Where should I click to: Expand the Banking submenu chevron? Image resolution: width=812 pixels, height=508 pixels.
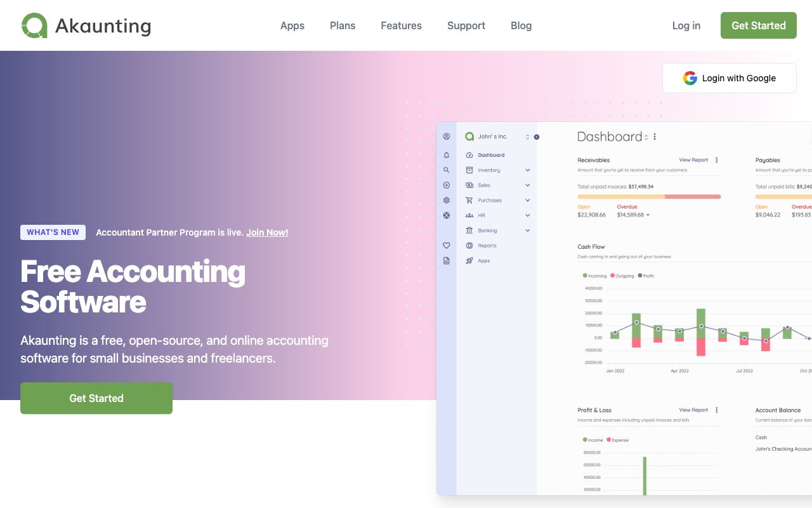(x=528, y=231)
